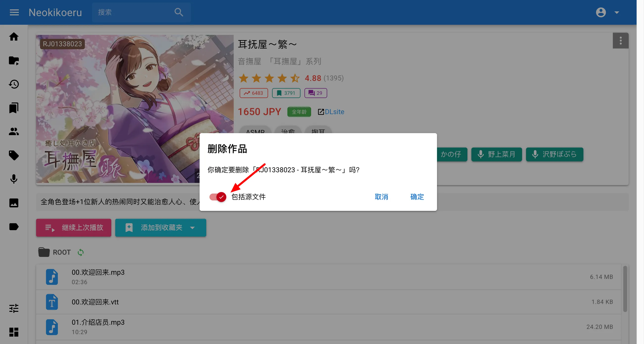
Task: Open the work's three-dot more menu
Action: pyautogui.click(x=621, y=41)
